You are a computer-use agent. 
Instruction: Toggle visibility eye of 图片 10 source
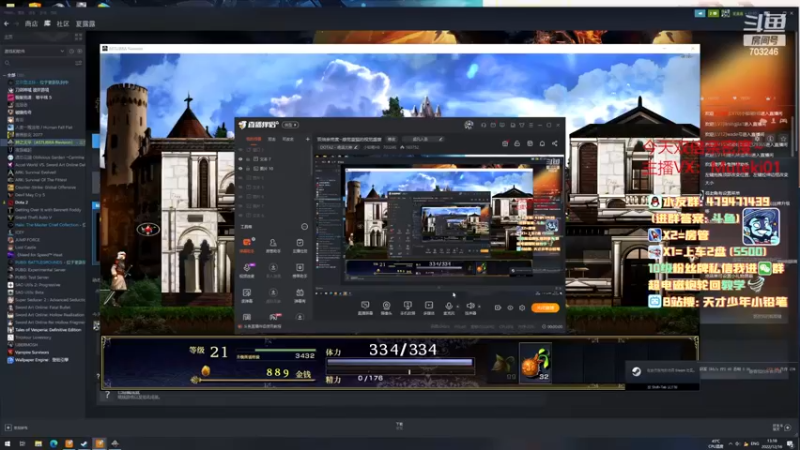click(241, 168)
